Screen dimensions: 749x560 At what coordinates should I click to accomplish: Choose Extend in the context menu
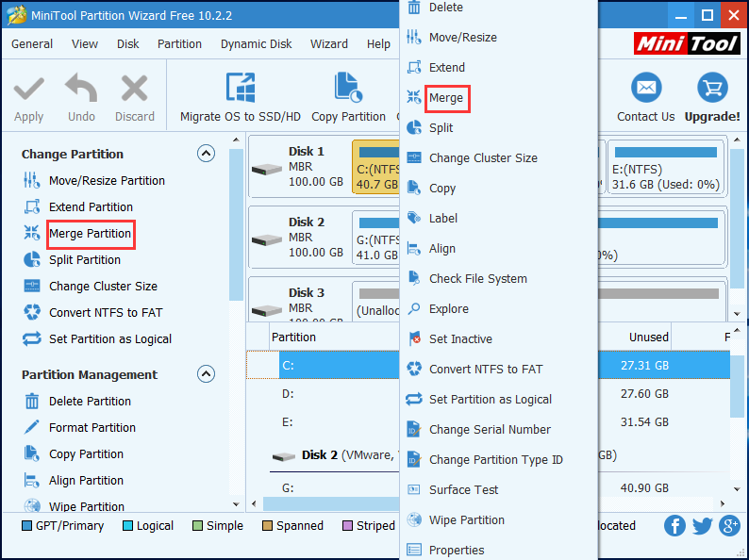tap(498, 67)
